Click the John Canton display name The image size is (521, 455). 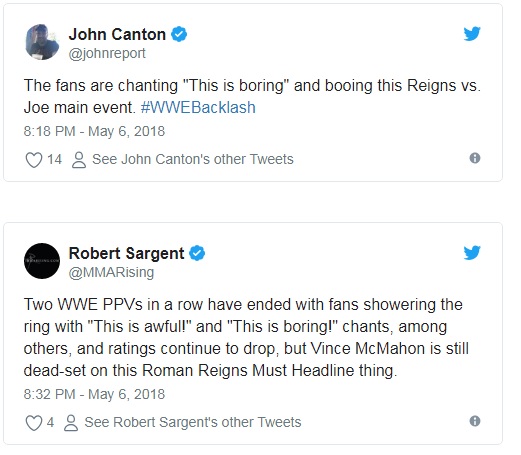117,34
